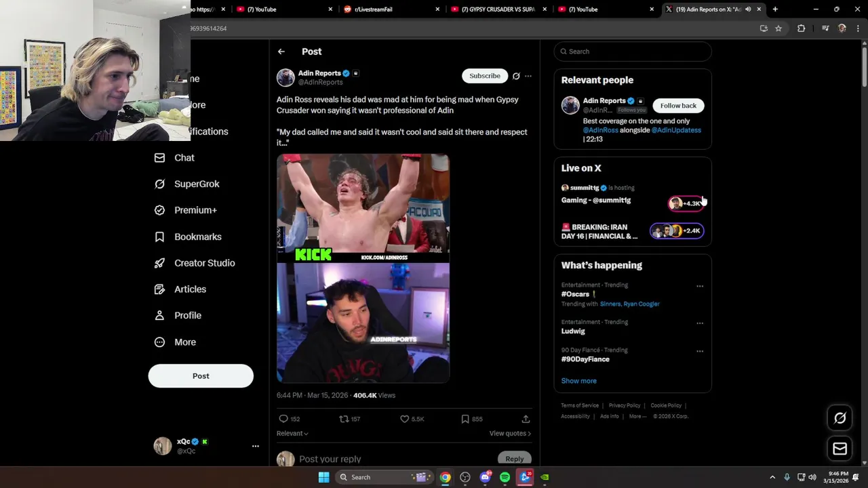
Task: Open the Privacy Policy footer link
Action: [625, 405]
